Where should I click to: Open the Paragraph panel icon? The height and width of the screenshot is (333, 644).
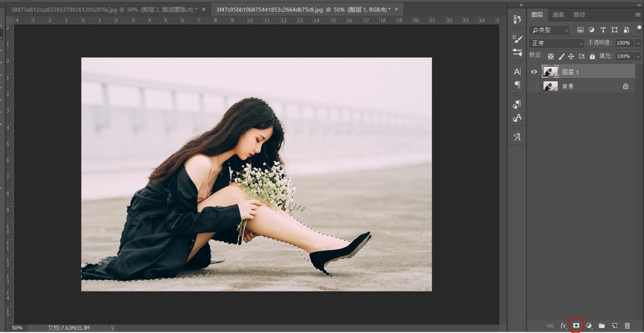[516, 85]
